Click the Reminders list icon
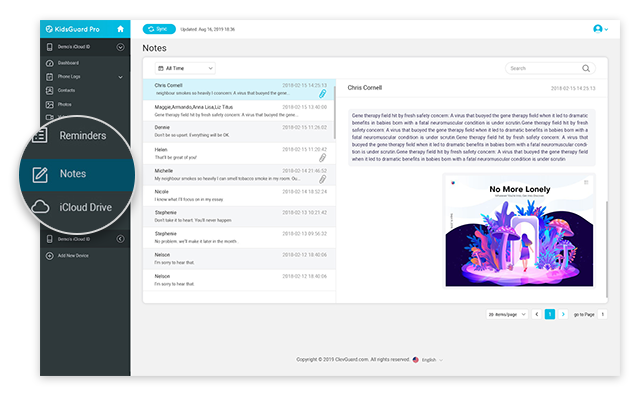This screenshot has height=400, width=640. pyautogui.click(x=40, y=135)
